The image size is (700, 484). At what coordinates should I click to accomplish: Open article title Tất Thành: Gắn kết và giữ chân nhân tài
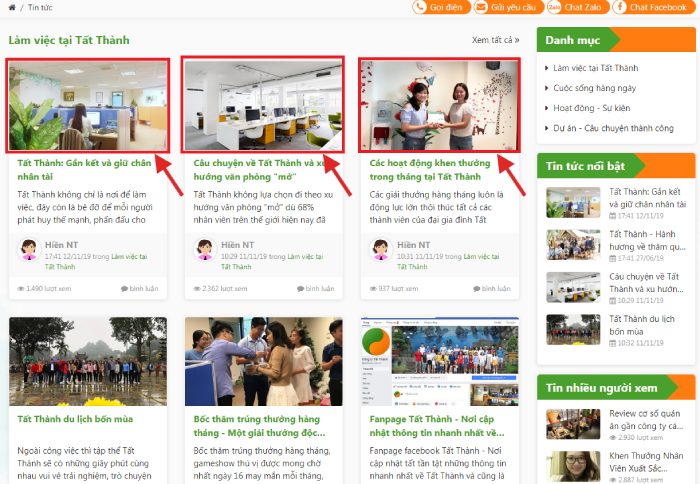(84, 170)
